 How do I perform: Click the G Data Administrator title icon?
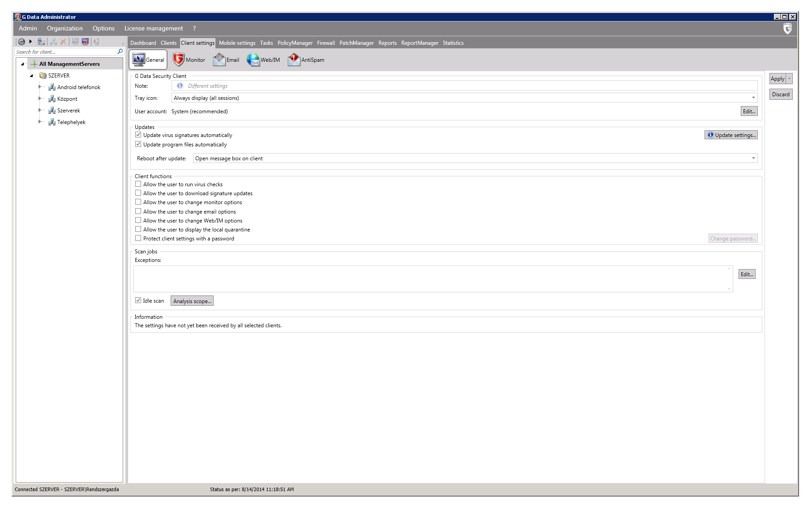[17, 17]
